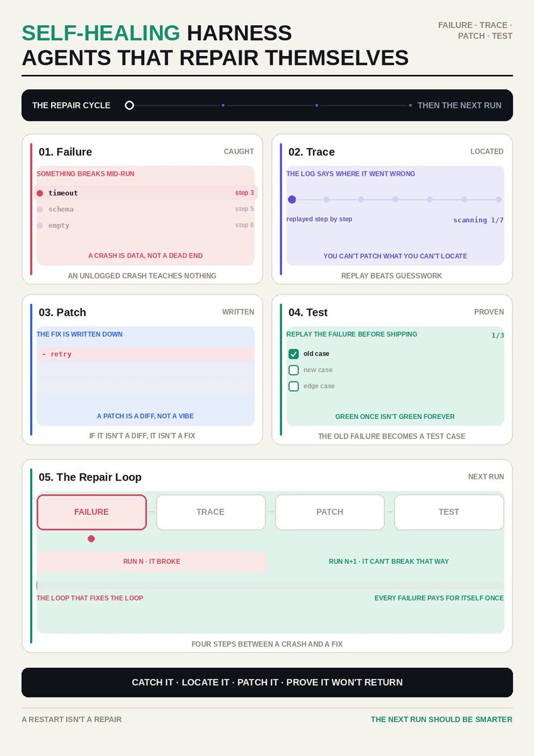534x756 pixels.
Task: Click the "step 3" label
Action: click(245, 193)
